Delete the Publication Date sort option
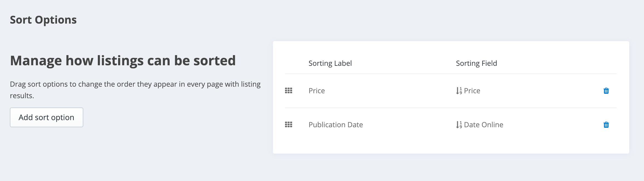This screenshot has height=181, width=644. click(606, 125)
